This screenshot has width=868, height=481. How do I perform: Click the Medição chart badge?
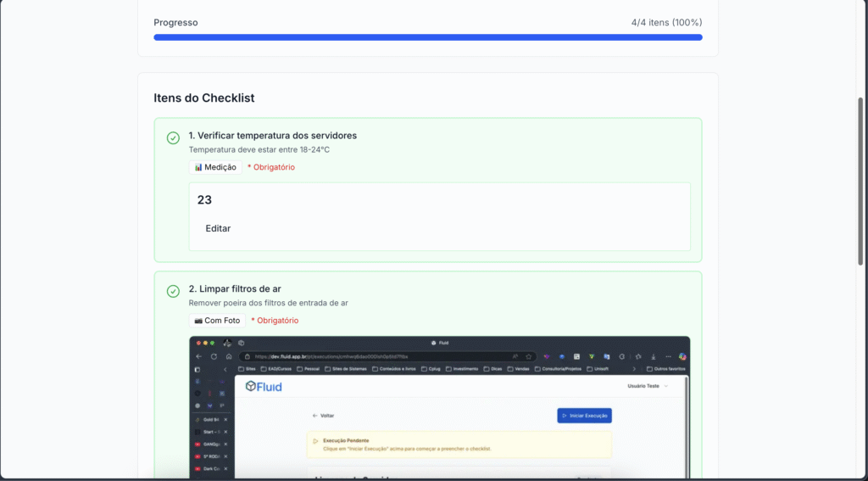click(x=215, y=167)
